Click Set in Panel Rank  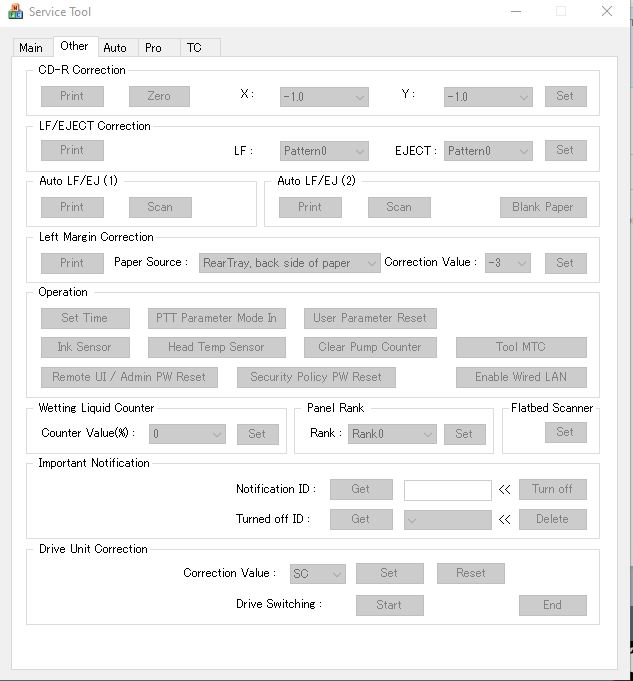coord(464,434)
